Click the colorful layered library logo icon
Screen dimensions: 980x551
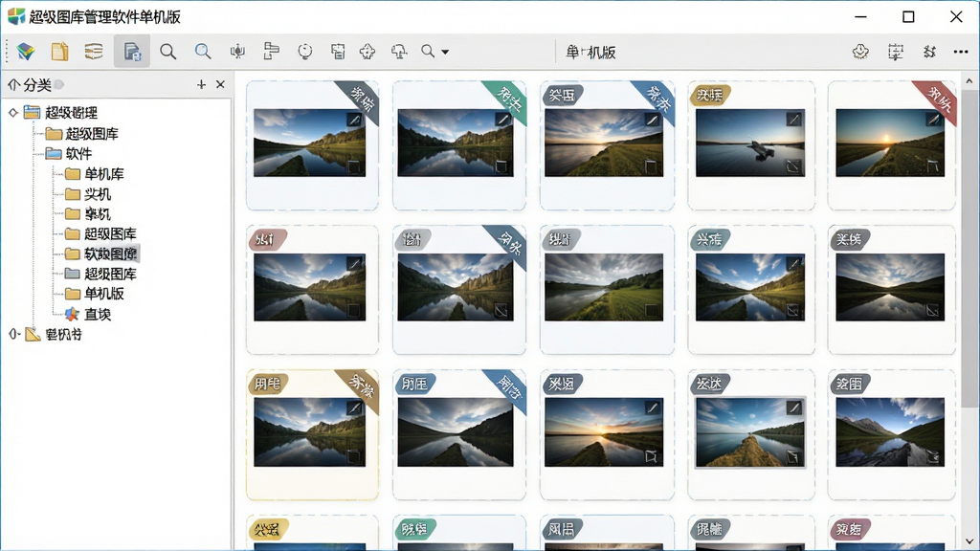[26, 52]
